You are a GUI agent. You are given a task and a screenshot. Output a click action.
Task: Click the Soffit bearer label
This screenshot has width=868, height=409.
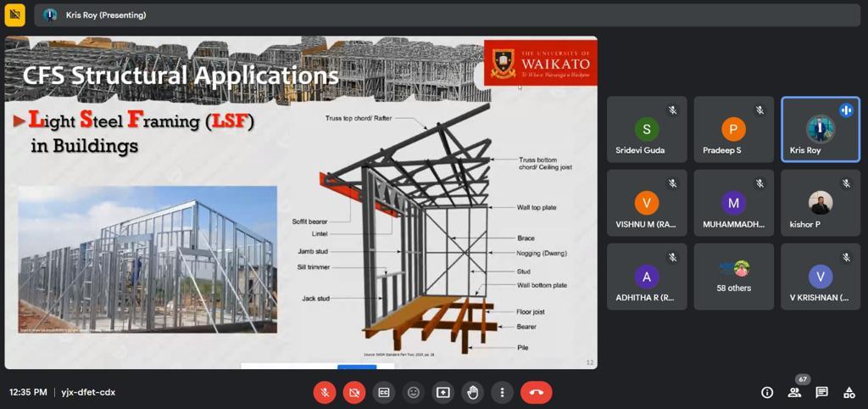click(x=310, y=221)
